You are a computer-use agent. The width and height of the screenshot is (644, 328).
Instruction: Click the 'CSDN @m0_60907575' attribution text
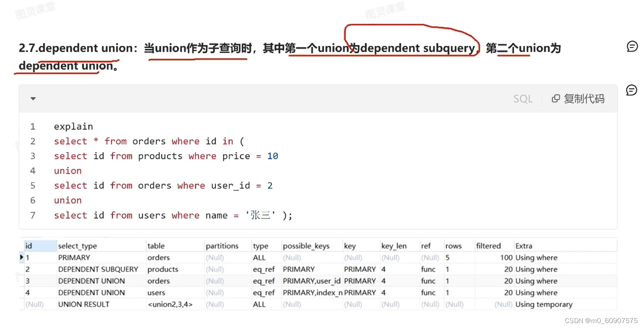(601, 321)
